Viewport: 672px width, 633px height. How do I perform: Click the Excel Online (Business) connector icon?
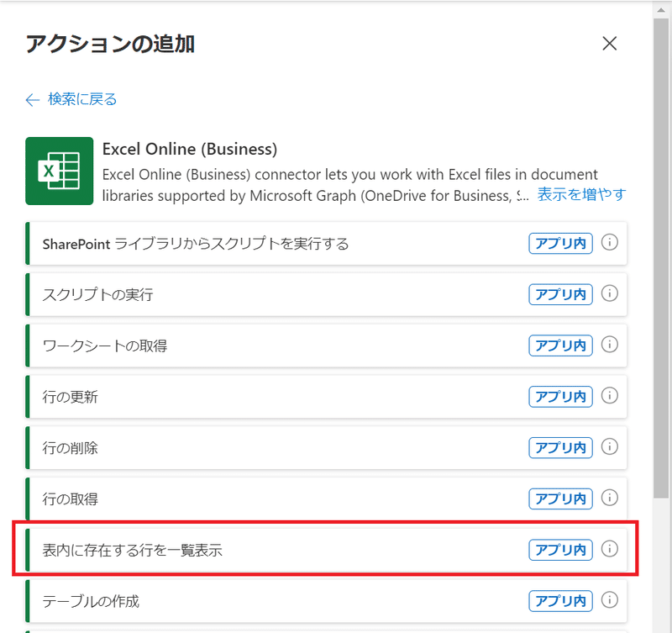point(59,171)
